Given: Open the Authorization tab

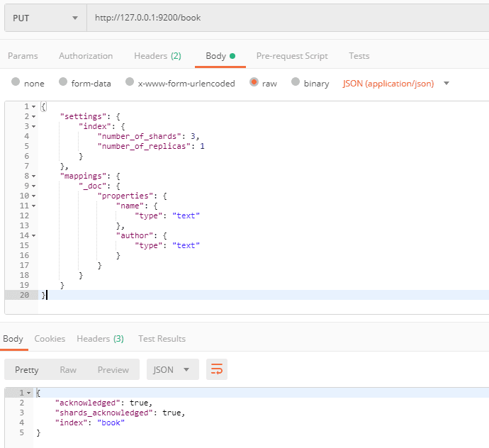Looking at the screenshot, I should tap(86, 56).
